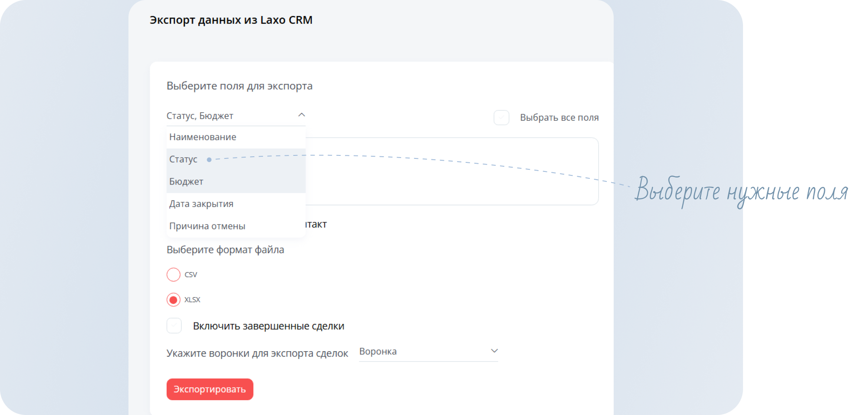Select the XLSX file format radio button
The width and height of the screenshot is (868, 415).
point(174,300)
